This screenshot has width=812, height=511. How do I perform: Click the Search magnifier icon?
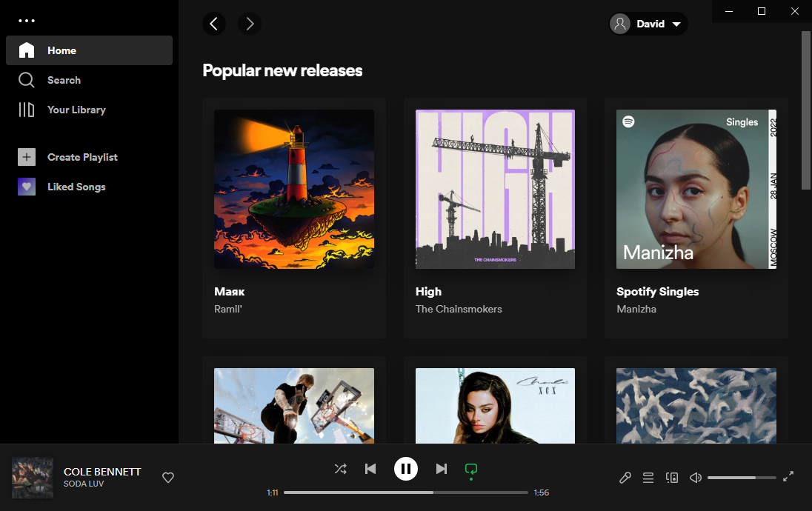(27, 80)
